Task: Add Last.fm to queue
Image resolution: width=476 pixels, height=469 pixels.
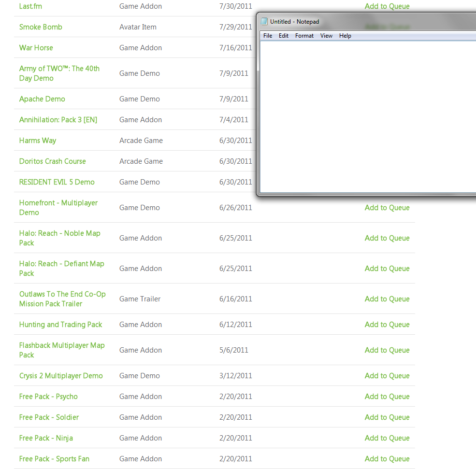Action: (x=387, y=6)
